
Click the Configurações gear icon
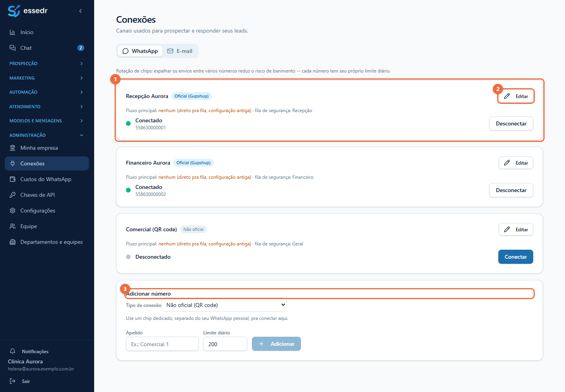click(13, 211)
